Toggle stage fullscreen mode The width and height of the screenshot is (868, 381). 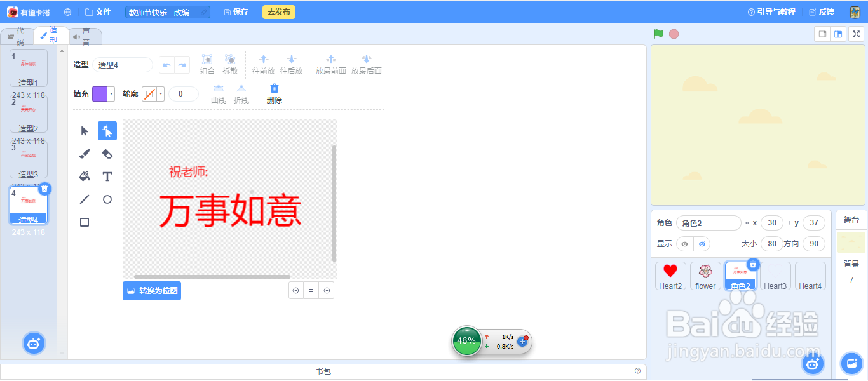tap(856, 34)
